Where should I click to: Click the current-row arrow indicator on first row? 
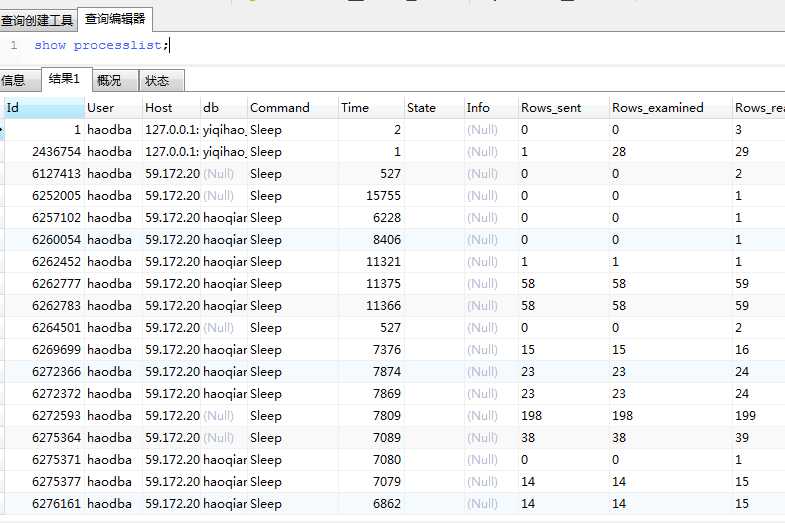click(2, 130)
